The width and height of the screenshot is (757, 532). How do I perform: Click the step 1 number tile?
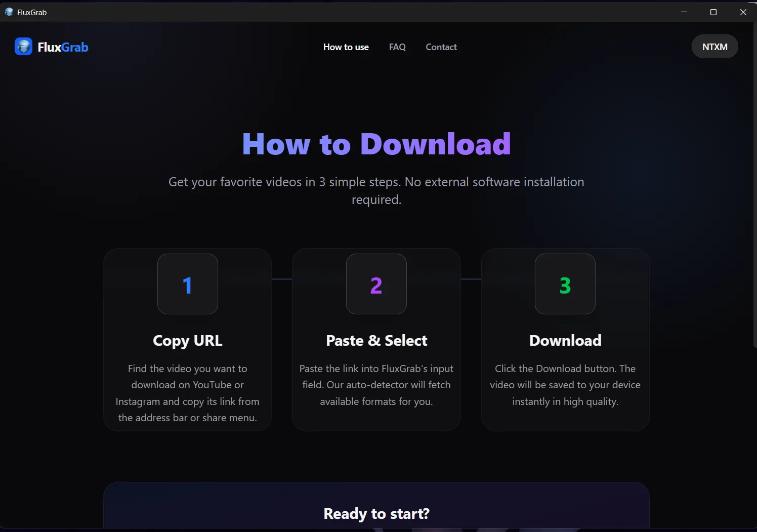tap(188, 284)
